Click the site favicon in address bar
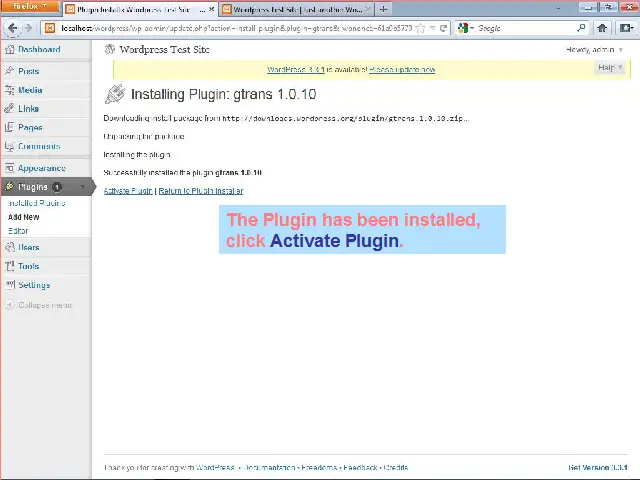The height and width of the screenshot is (480, 640). [x=50, y=28]
